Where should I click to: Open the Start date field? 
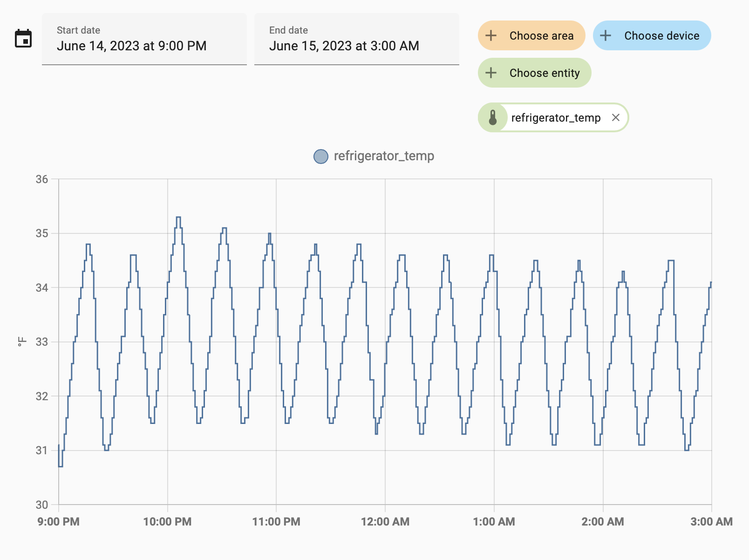click(x=144, y=39)
